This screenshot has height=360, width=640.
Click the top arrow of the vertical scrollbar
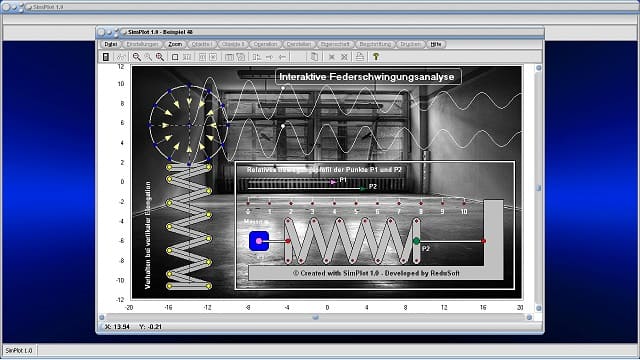(538, 68)
